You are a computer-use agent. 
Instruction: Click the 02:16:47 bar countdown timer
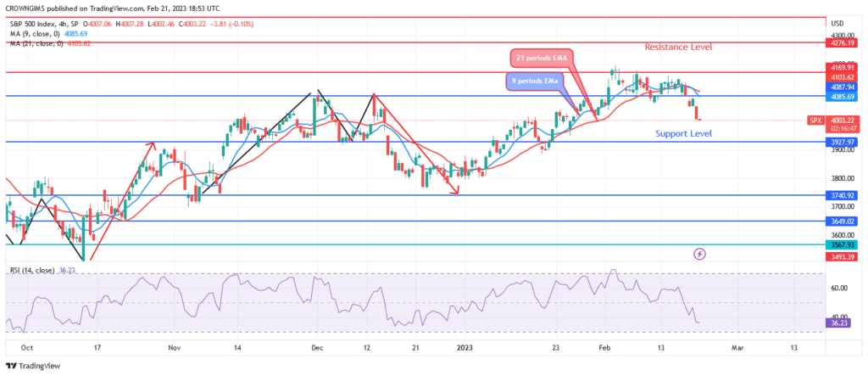(x=843, y=127)
